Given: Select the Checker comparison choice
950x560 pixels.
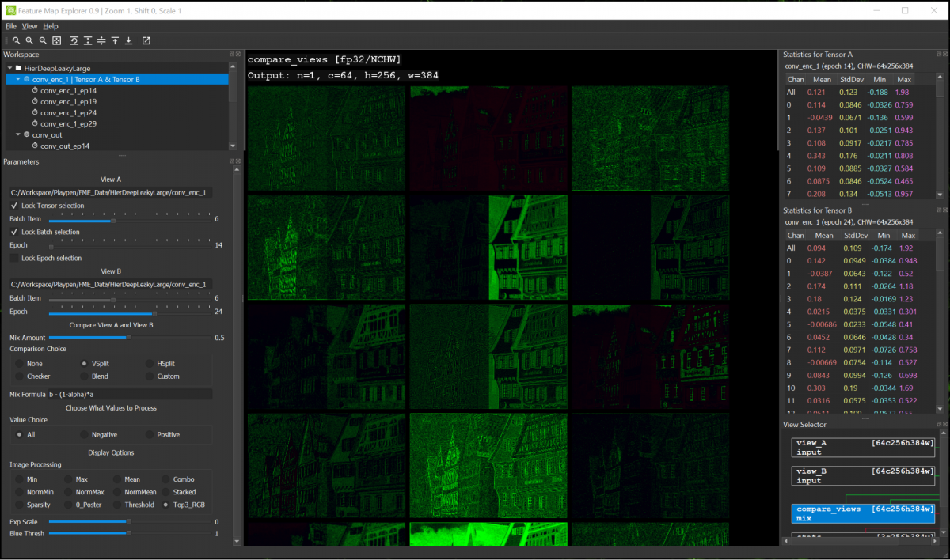Looking at the screenshot, I should point(20,376).
